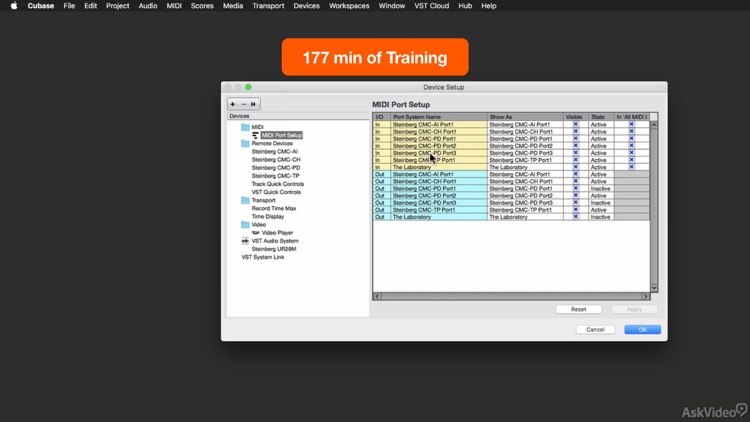Open the Transport menu in menu bar
This screenshot has height=422, width=750.
tap(268, 6)
